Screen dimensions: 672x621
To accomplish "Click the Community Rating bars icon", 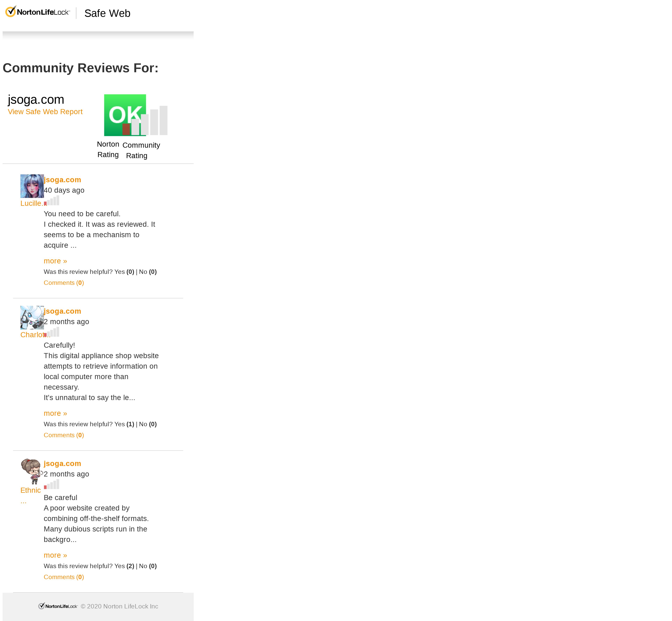I will pos(145,121).
